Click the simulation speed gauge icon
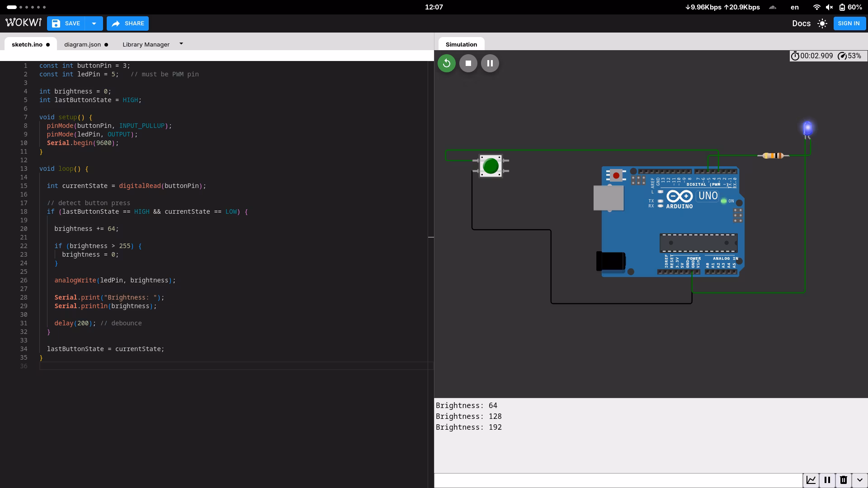Viewport: 868px width, 488px height. pos(842,56)
